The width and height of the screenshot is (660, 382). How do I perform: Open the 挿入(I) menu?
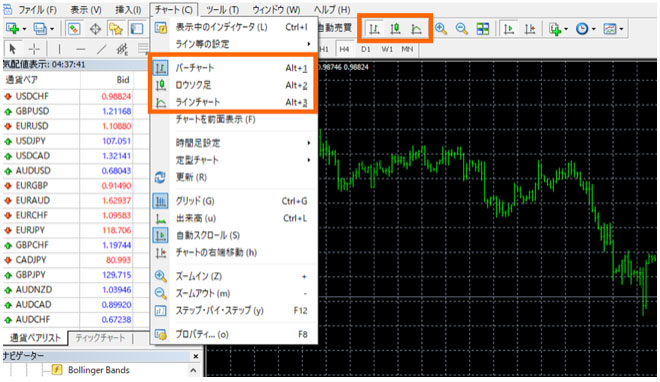pos(128,10)
